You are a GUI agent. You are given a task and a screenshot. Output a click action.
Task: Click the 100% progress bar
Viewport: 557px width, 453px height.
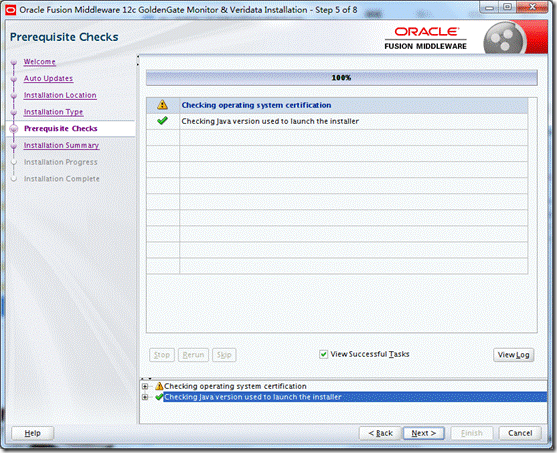tap(341, 78)
